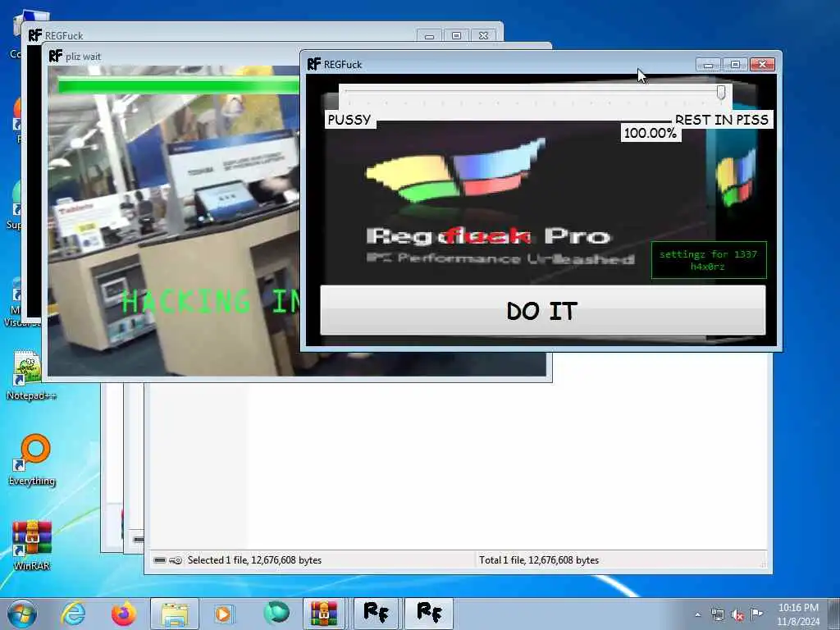Move the intensity slider handle

[721, 92]
